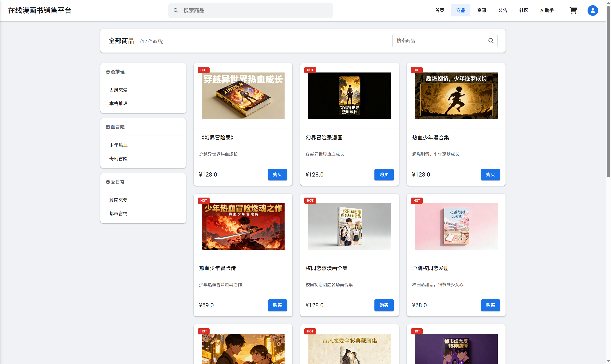
Task: Visit the 社区 section
Action: pyautogui.click(x=523, y=10)
